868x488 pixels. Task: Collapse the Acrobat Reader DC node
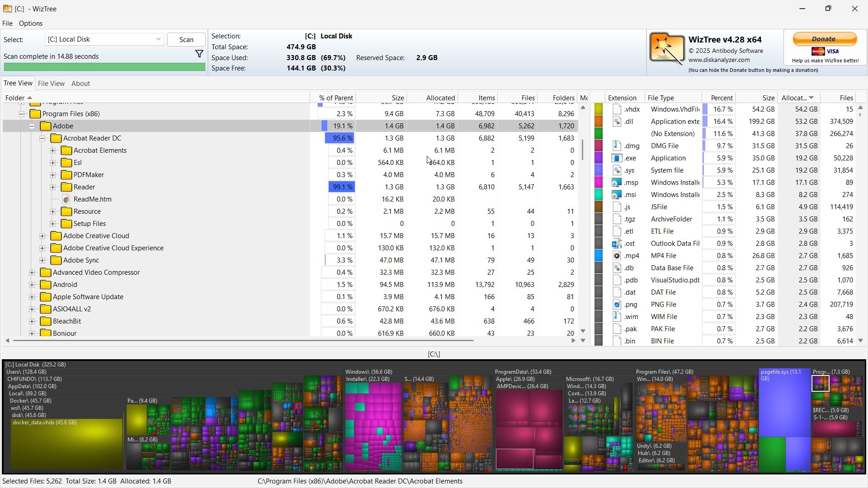(42, 139)
